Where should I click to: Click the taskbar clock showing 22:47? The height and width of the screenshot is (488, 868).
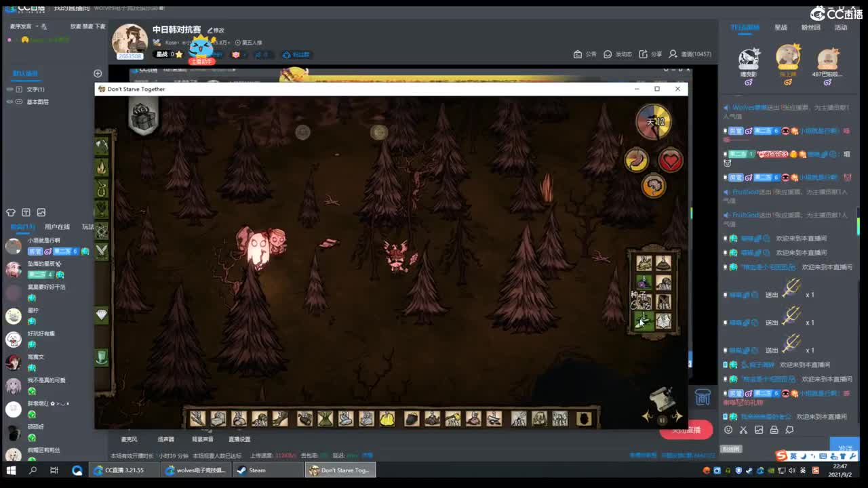840,470
